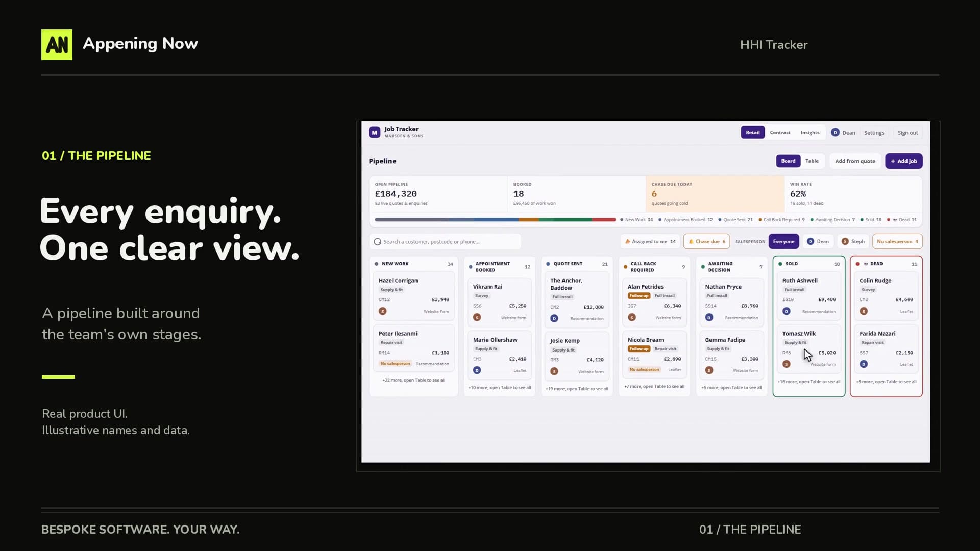Screen dimensions: 980x551
Task: Show jobs with No salesperson
Action: pyautogui.click(x=898, y=242)
